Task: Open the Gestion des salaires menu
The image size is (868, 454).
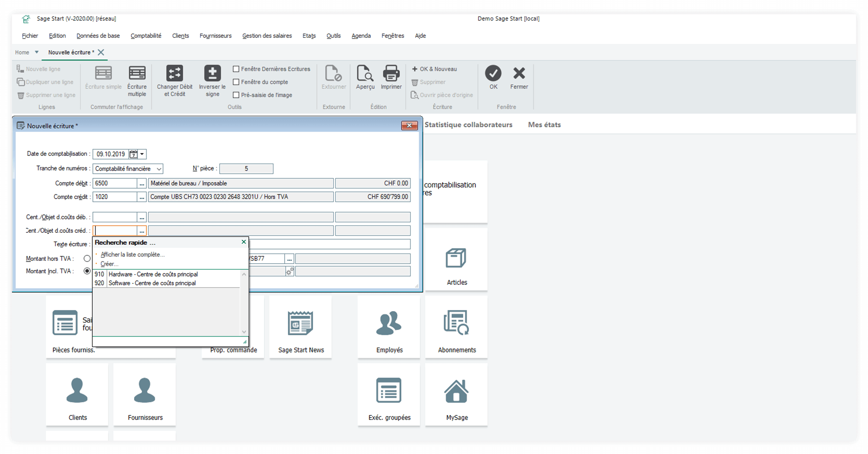Action: coord(267,35)
